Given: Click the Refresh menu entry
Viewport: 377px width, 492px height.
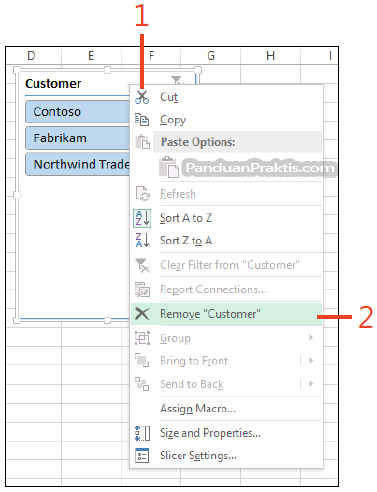Looking at the screenshot, I should (226, 194).
